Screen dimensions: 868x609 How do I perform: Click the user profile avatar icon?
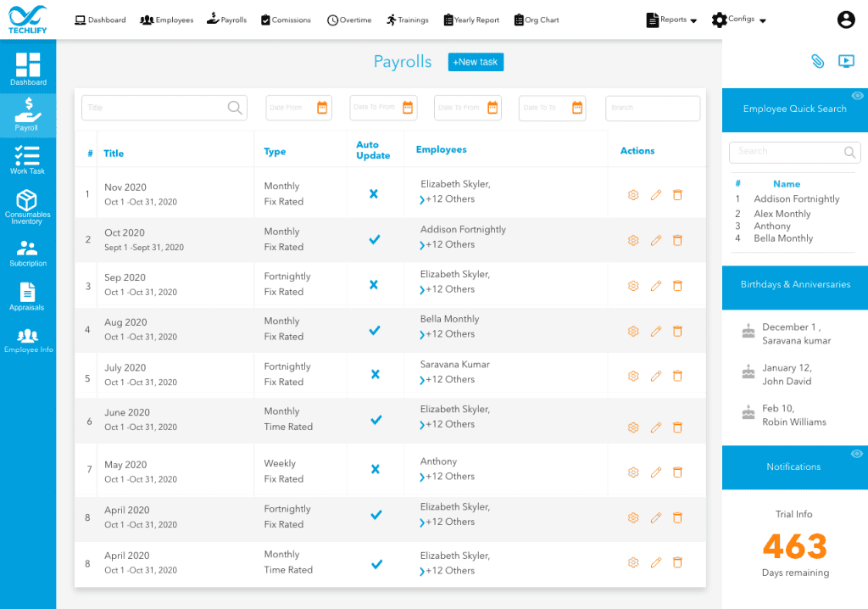point(845,20)
